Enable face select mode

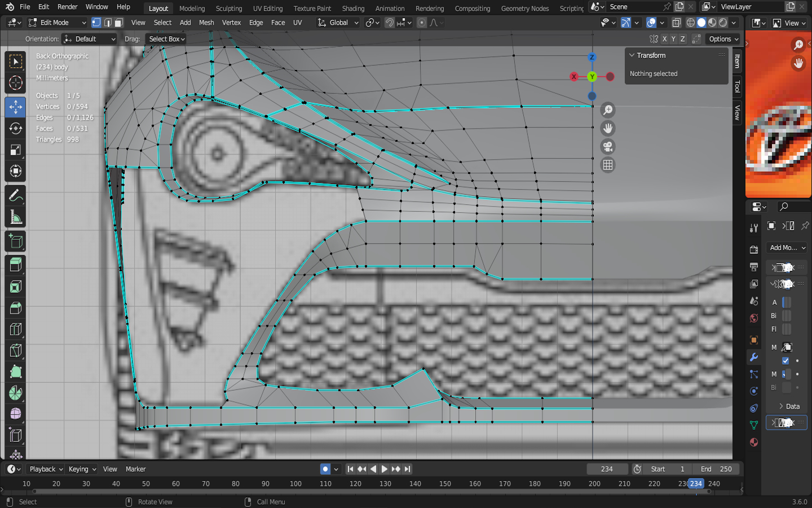click(x=118, y=23)
